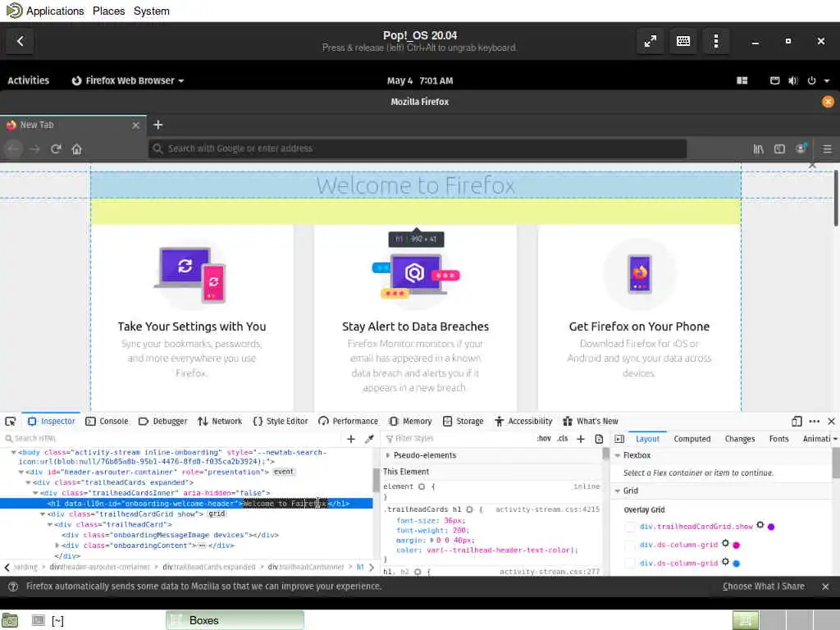Close the developer tools panel
Image resolution: width=840 pixels, height=630 pixels.
832,421
